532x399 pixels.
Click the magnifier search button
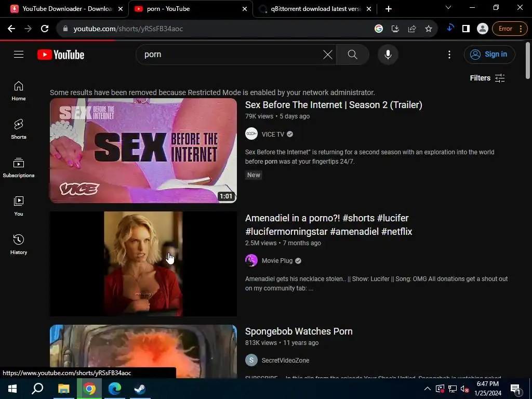pos(353,54)
